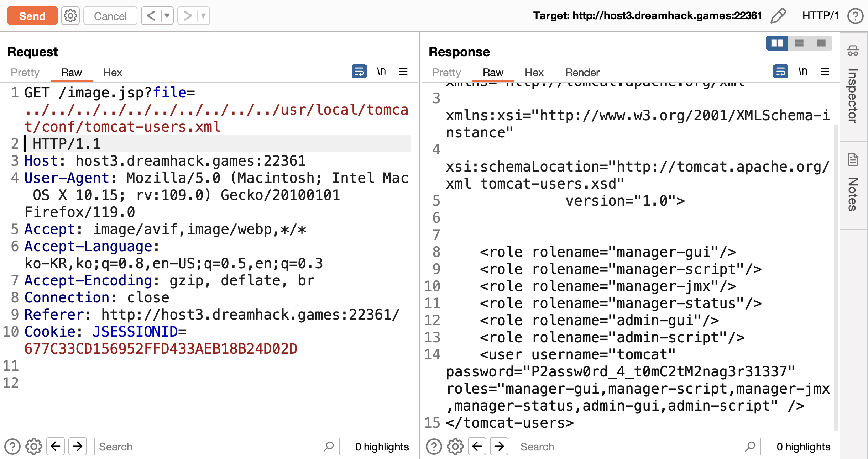Toggle word wrap in Request editor
Image resolution: width=868 pixels, height=459 pixels.
coord(359,72)
